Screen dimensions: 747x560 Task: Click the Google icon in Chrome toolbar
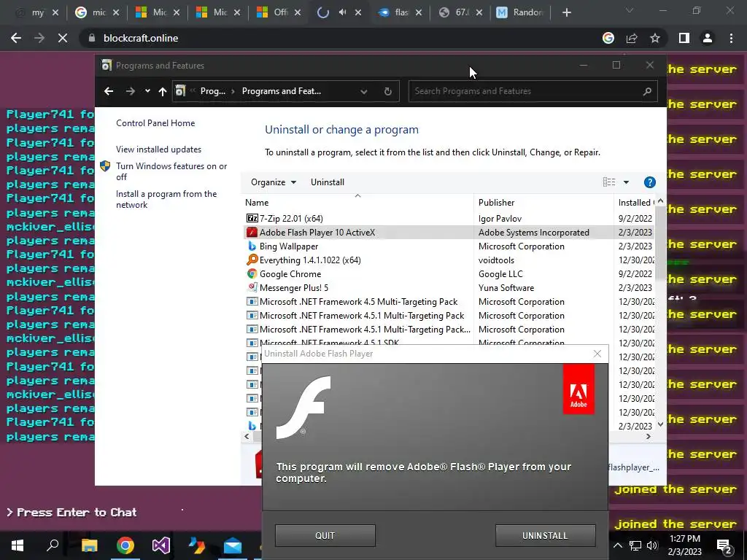tap(608, 38)
